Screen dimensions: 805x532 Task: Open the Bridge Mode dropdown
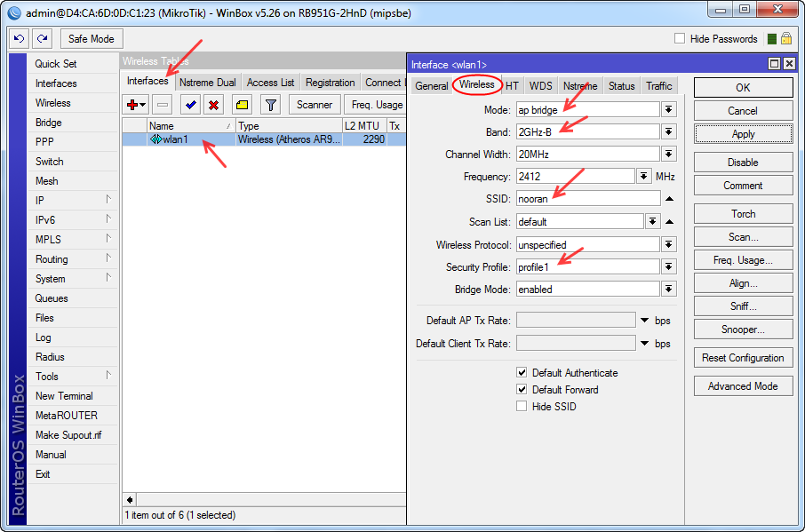click(668, 289)
